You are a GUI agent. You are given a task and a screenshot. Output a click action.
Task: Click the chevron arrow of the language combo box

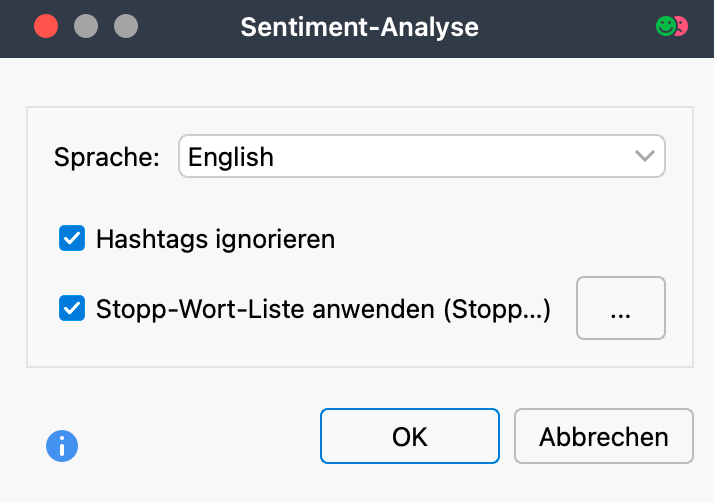tap(646, 157)
